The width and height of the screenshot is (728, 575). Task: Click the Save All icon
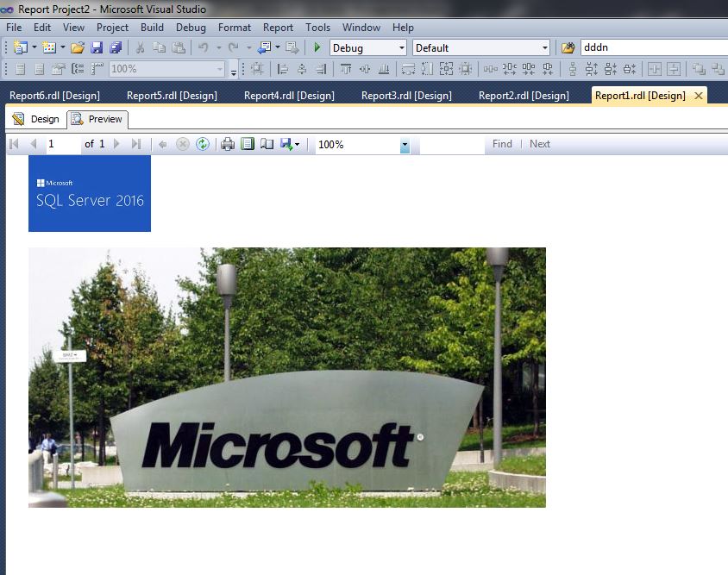[x=116, y=47]
